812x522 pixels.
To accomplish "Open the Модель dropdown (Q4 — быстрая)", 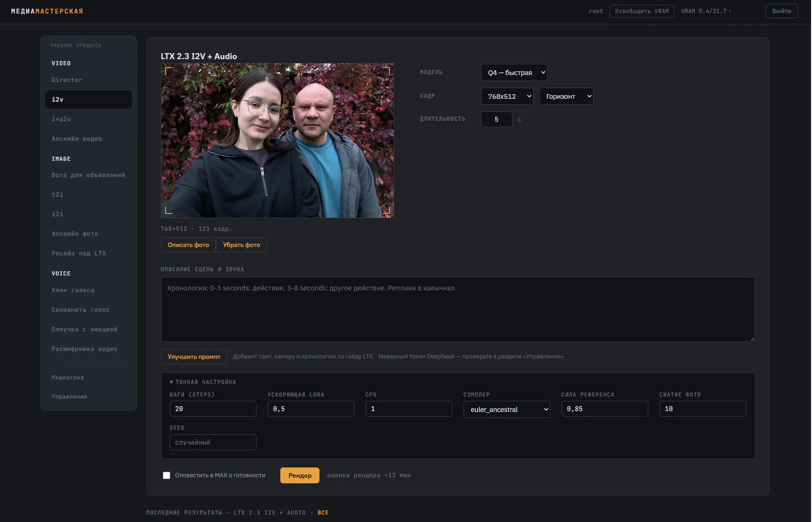I will (514, 73).
